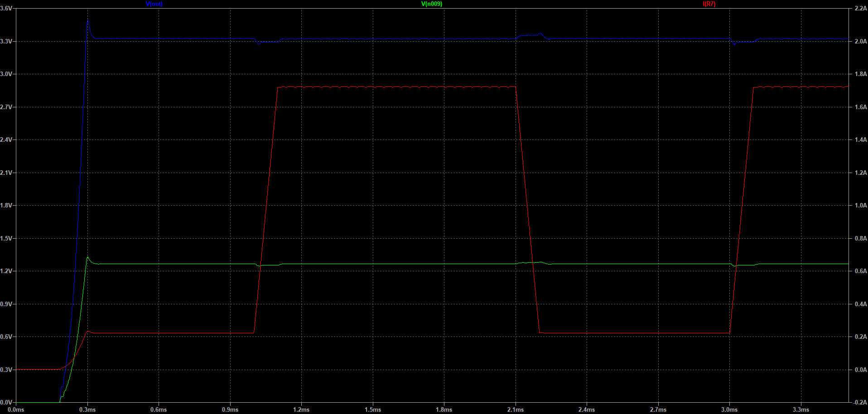This screenshot has height=414, width=868.
Task: Click the 0.6A current axis label
Action: tap(860, 271)
